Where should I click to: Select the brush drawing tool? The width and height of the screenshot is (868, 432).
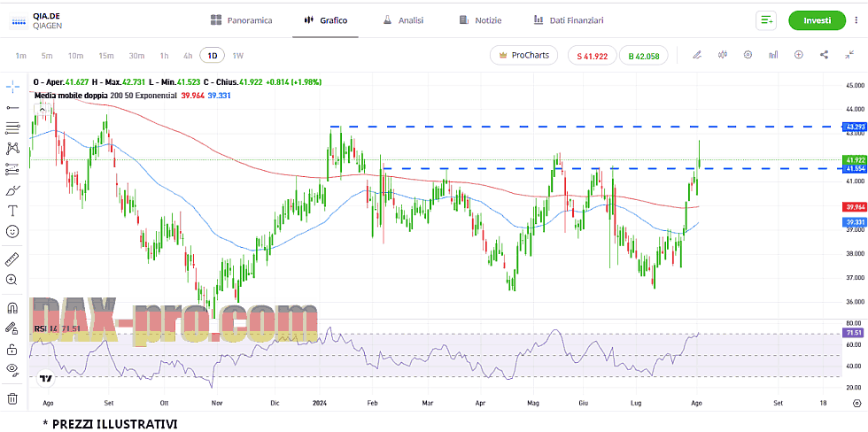click(x=12, y=190)
